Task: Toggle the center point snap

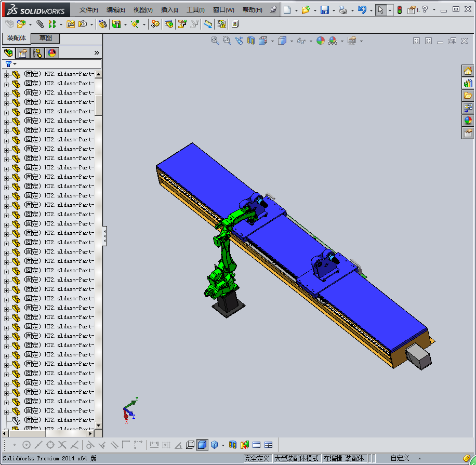Action: point(27,445)
